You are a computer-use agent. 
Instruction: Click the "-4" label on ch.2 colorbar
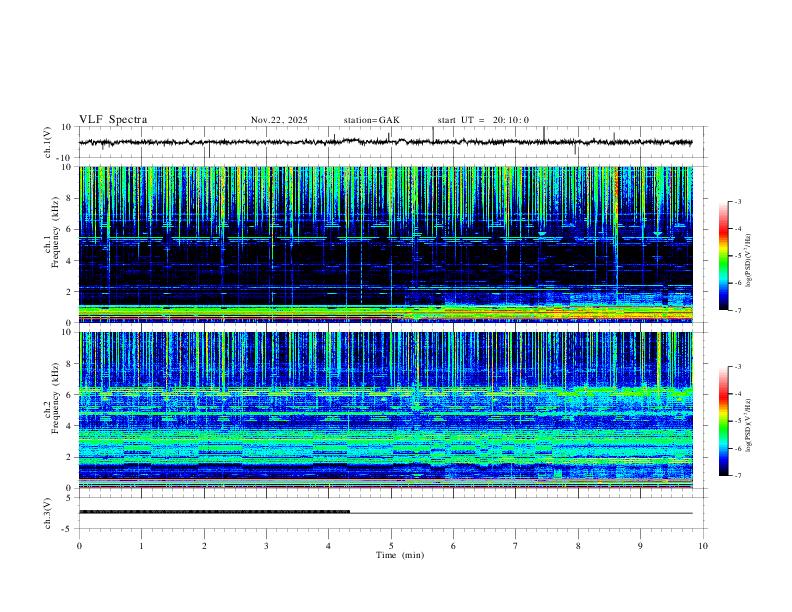737,394
